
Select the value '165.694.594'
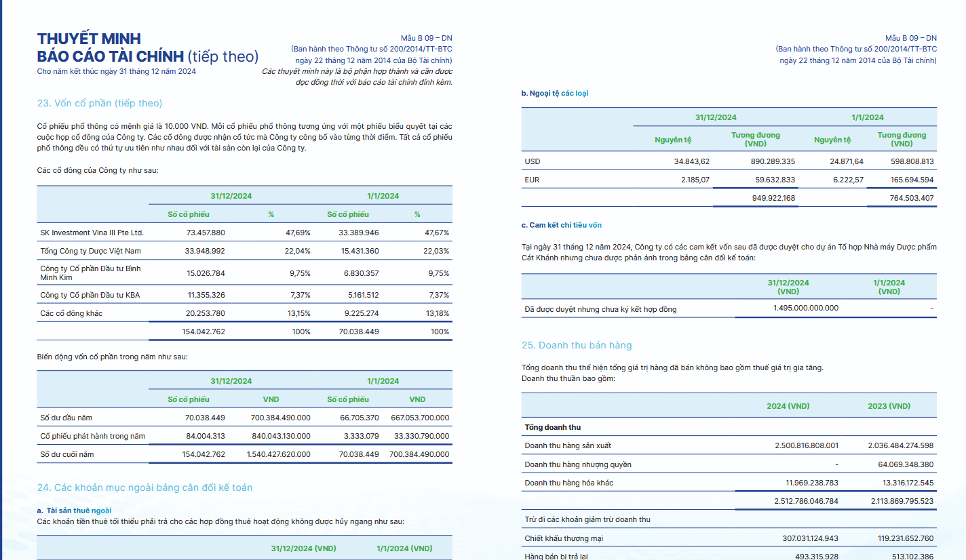point(912,180)
